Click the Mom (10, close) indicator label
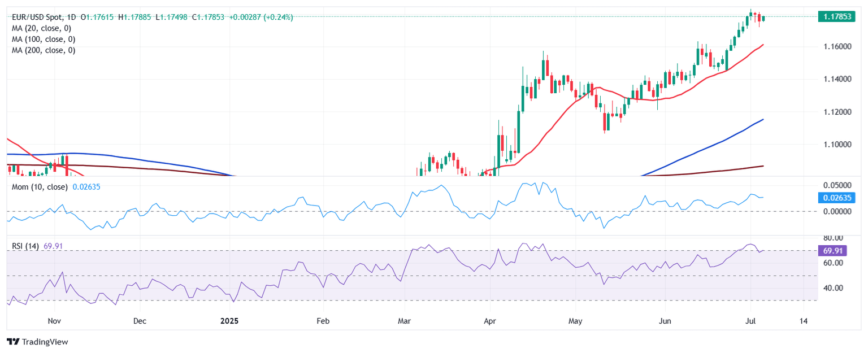The height and width of the screenshot is (353, 868). (40, 187)
